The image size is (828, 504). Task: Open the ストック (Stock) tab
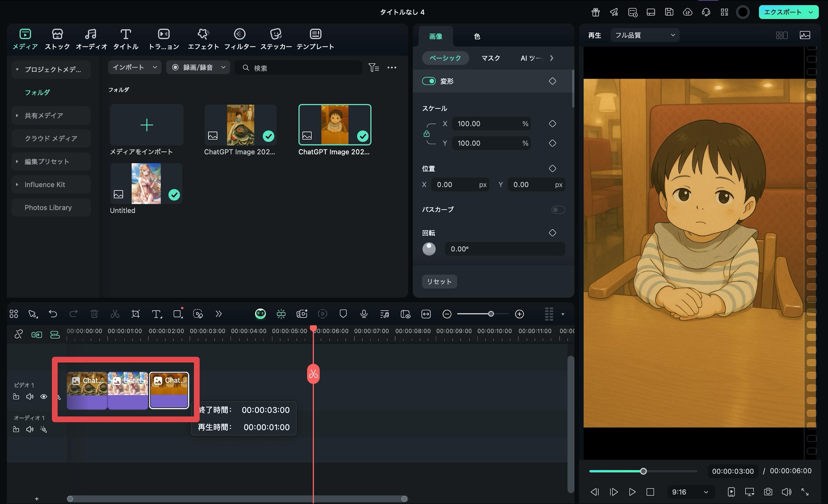[57, 39]
